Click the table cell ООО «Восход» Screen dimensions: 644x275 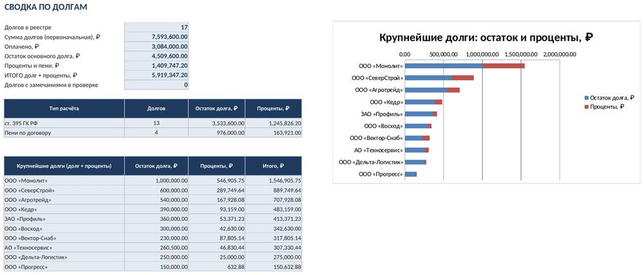[64, 229]
